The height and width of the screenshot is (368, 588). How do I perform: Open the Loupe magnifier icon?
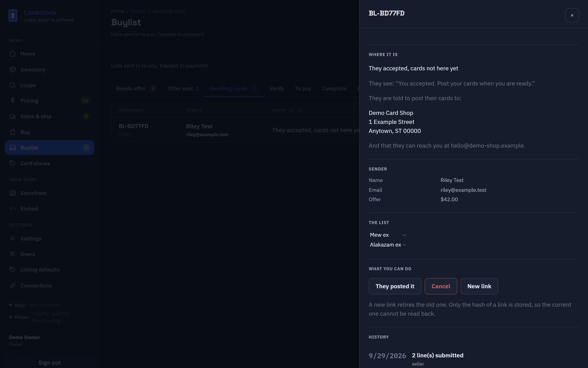(x=12, y=85)
